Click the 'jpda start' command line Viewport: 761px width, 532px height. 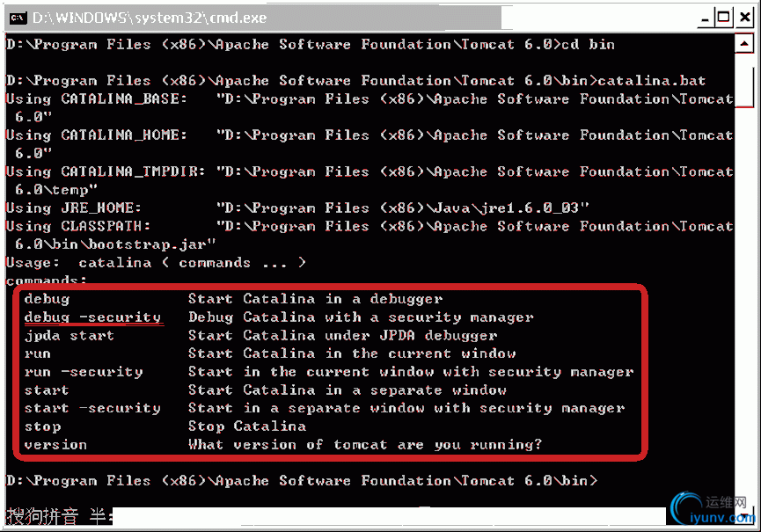click(x=69, y=336)
